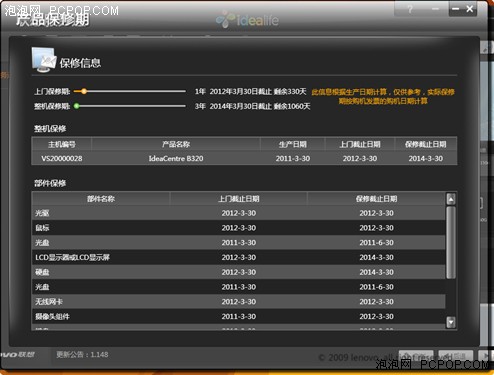Viewport: 494px width, 375px height.
Task: Click the dimmed help question mark
Action: pyautogui.click(x=410, y=9)
